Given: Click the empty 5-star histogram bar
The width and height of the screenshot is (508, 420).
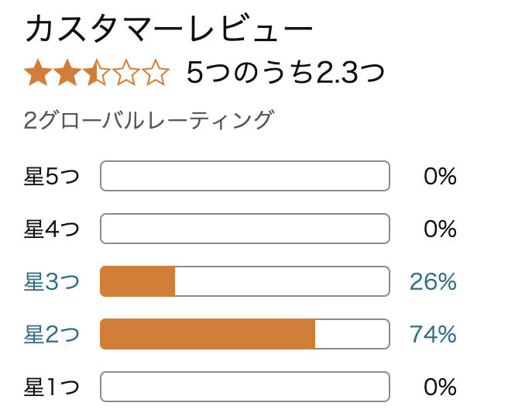Looking at the screenshot, I should 245,176.
